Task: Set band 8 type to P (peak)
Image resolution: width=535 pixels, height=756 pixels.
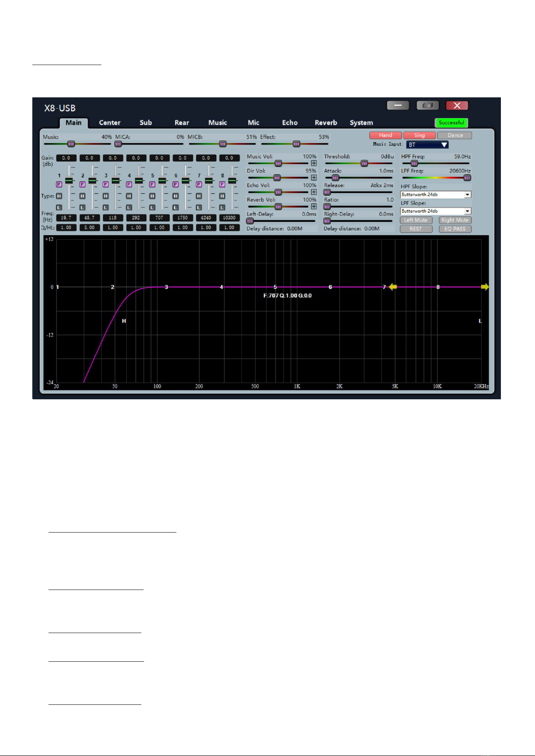Action: tap(222, 184)
